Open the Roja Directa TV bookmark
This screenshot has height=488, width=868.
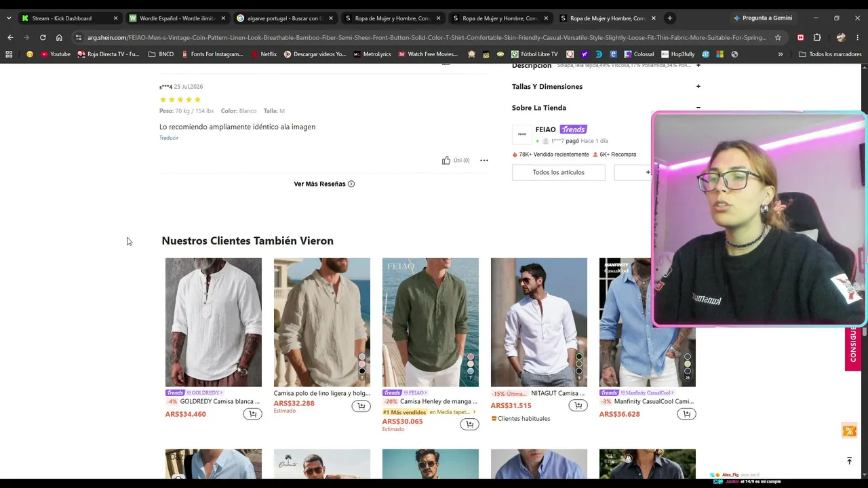(108, 54)
